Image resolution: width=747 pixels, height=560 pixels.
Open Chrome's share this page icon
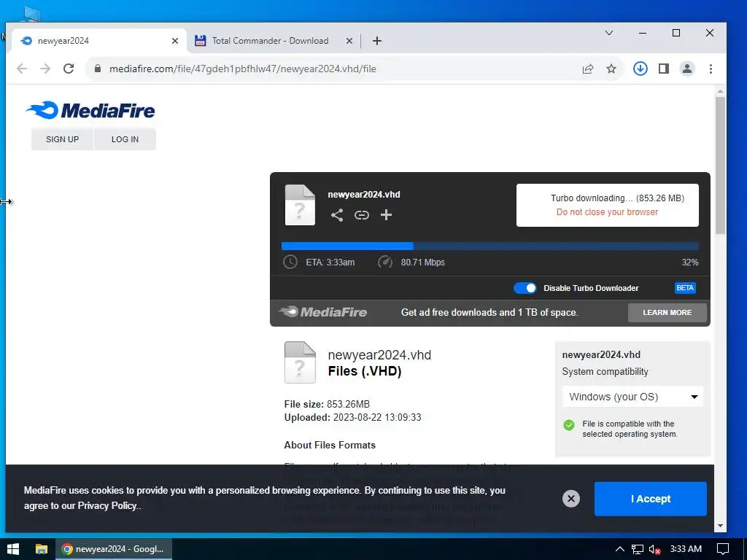[588, 69]
